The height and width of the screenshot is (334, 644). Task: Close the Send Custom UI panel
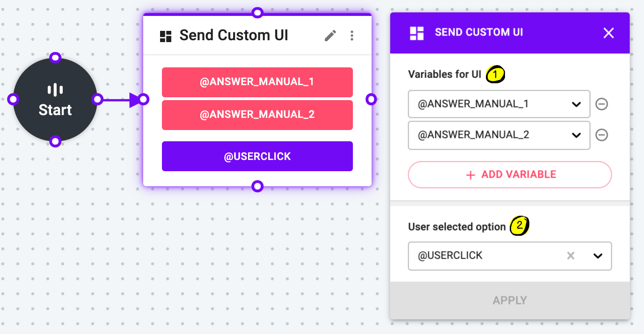pyautogui.click(x=608, y=33)
